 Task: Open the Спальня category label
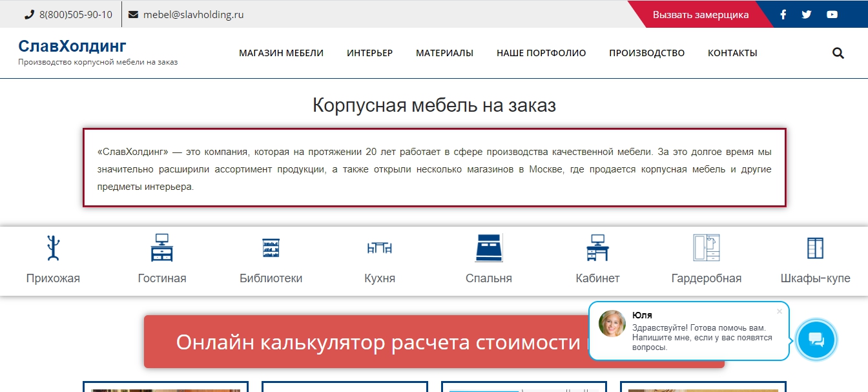(489, 278)
